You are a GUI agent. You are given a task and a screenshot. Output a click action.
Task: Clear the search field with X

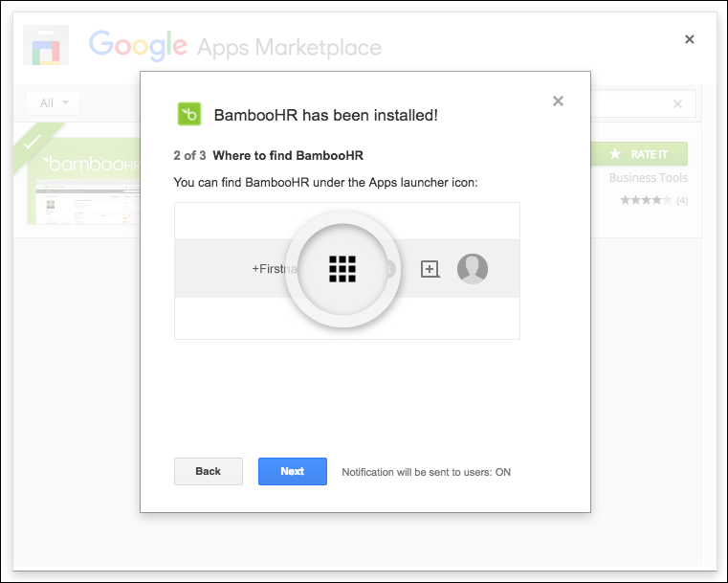pyautogui.click(x=677, y=103)
